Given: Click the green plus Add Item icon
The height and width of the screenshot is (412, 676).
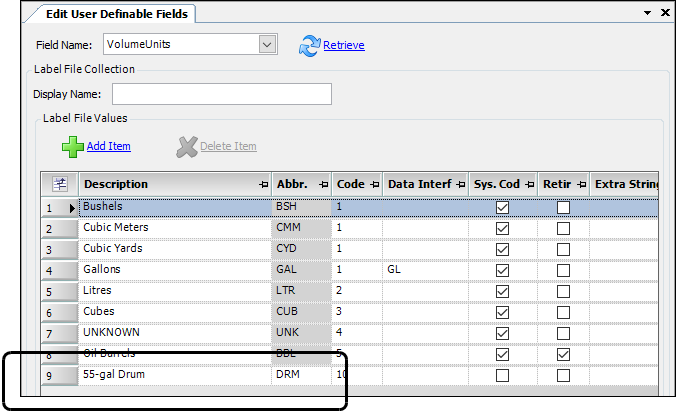Looking at the screenshot, I should 72,147.
